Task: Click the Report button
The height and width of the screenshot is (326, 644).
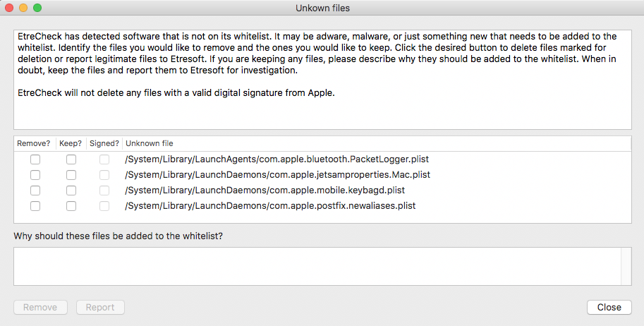Action: tap(100, 307)
